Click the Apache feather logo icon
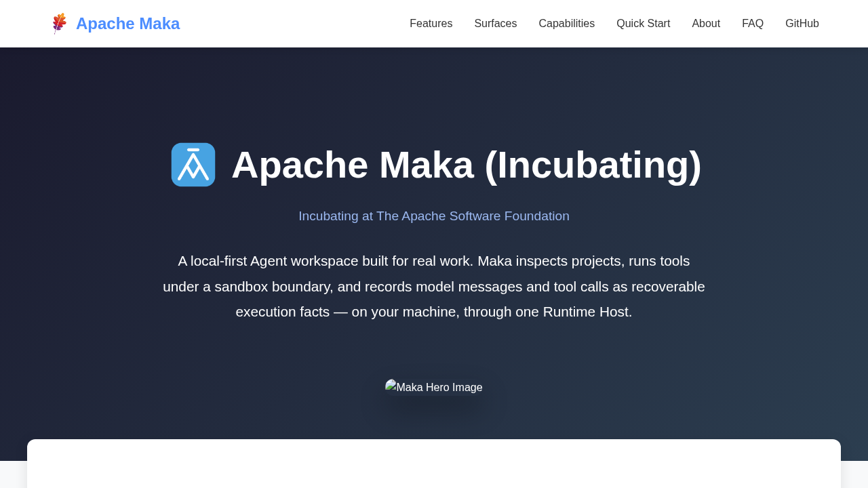 [x=60, y=24]
